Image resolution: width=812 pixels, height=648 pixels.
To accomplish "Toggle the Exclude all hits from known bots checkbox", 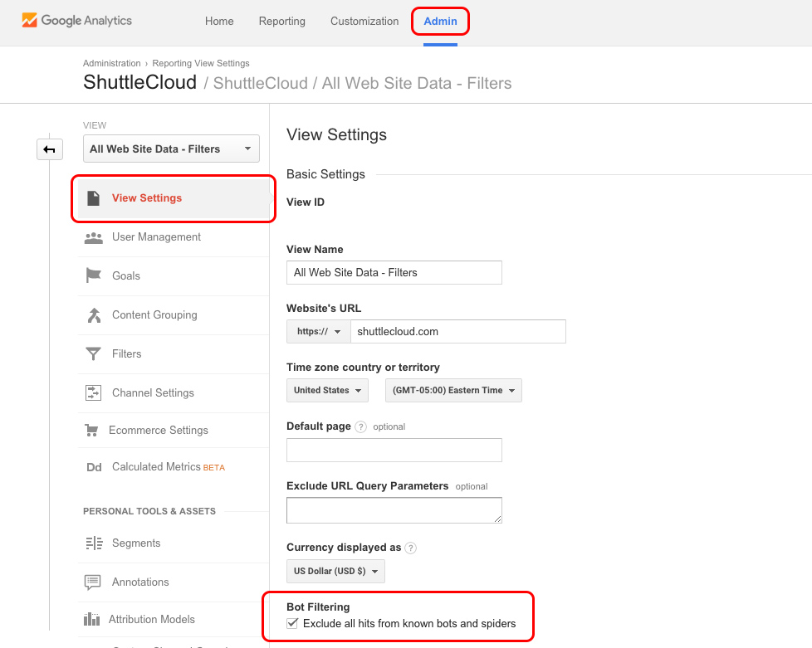I will (292, 623).
